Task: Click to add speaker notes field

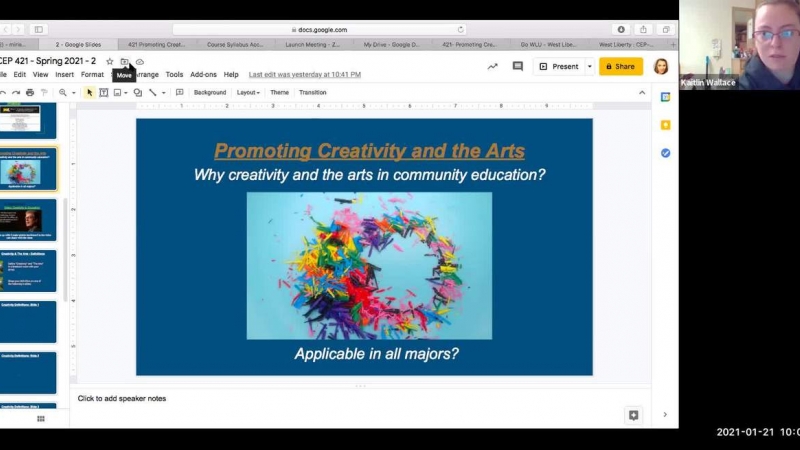Action: [x=122, y=399]
